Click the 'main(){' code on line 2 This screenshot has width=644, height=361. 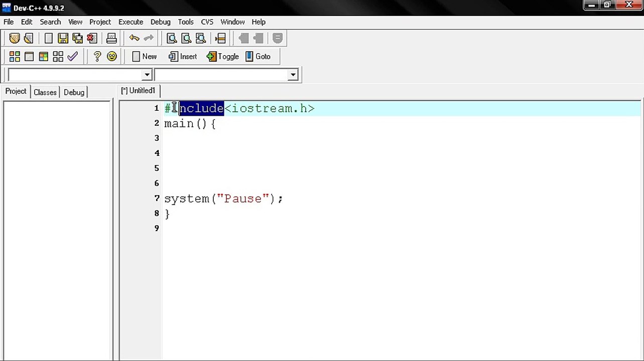tap(190, 123)
